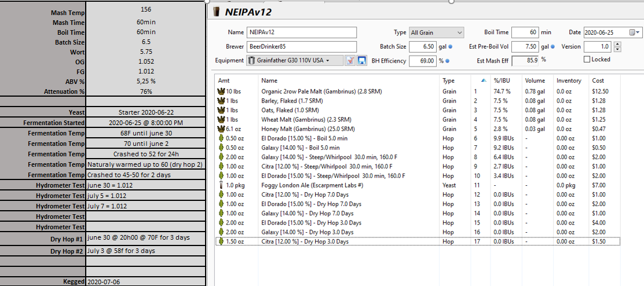
Task: Click the $12.50 cost cell
Action: tap(601, 91)
